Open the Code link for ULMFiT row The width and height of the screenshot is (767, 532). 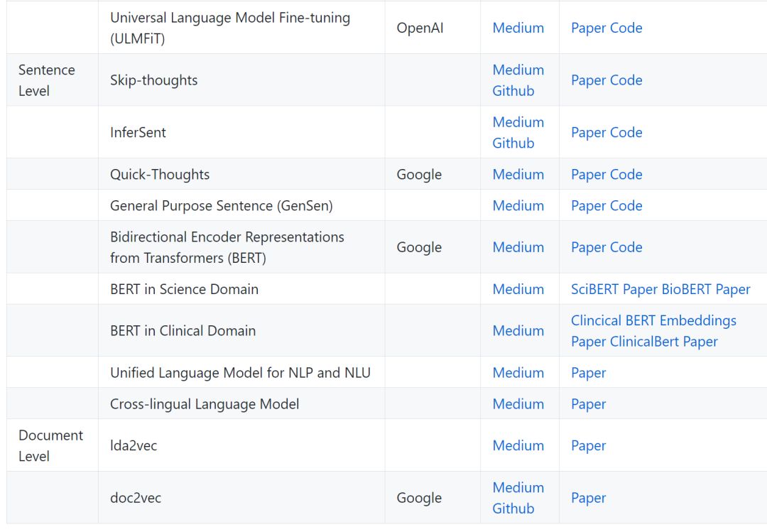(x=626, y=28)
